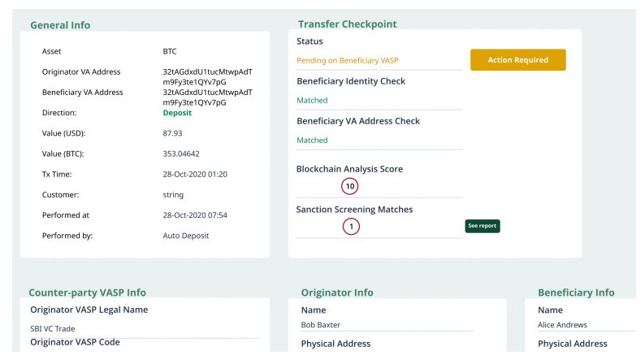Image resolution: width=641 pixels, height=364 pixels.
Task: Click the Blockchain Analysis Score circle 10
Action: 350,187
